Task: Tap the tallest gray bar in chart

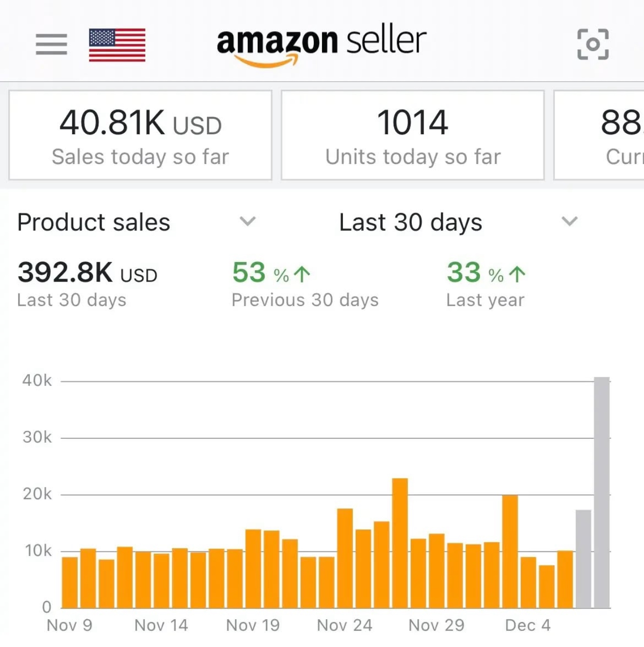Action: click(x=602, y=492)
